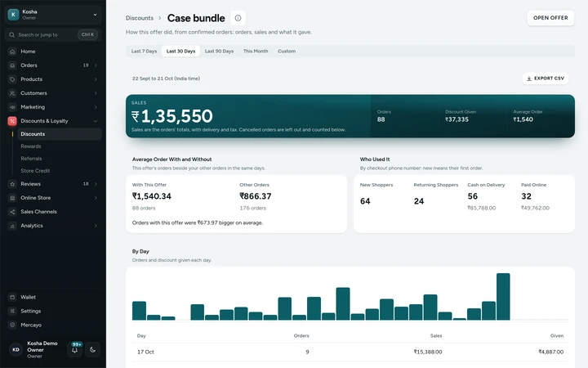Click the ₹4,887.00 given cell

(551, 352)
